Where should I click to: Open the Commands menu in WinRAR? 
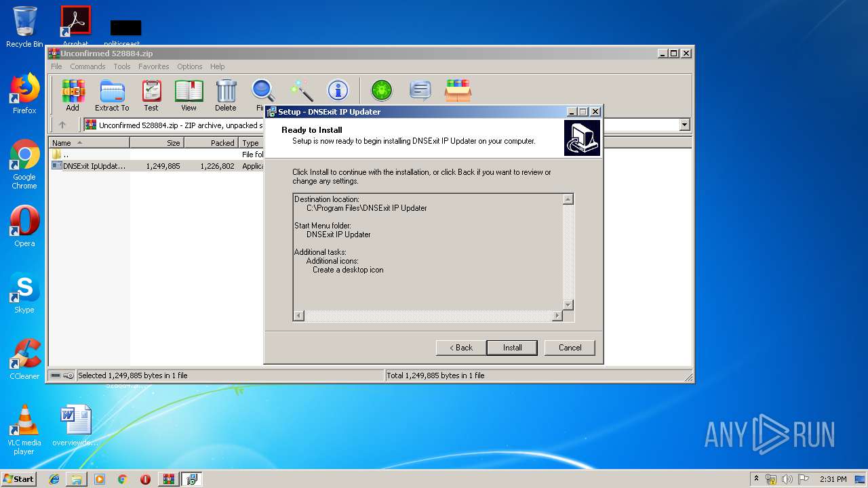pos(87,66)
